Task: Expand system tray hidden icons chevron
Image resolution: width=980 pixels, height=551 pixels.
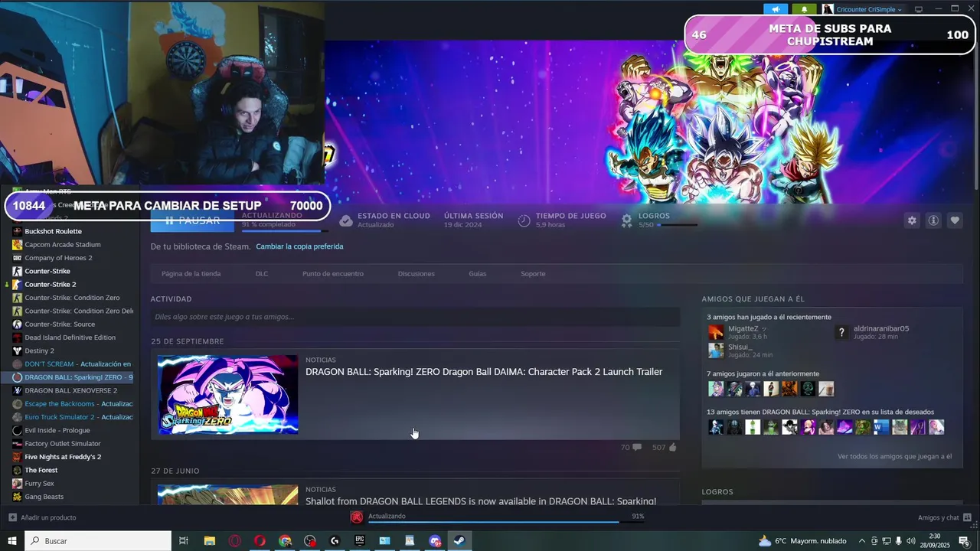Action: coord(862,541)
